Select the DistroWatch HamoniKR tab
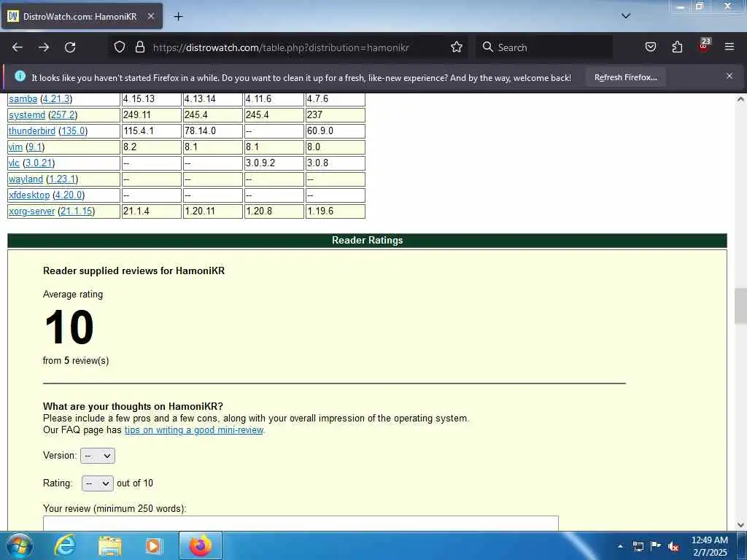The width and height of the screenshot is (747, 560). pyautogui.click(x=82, y=17)
